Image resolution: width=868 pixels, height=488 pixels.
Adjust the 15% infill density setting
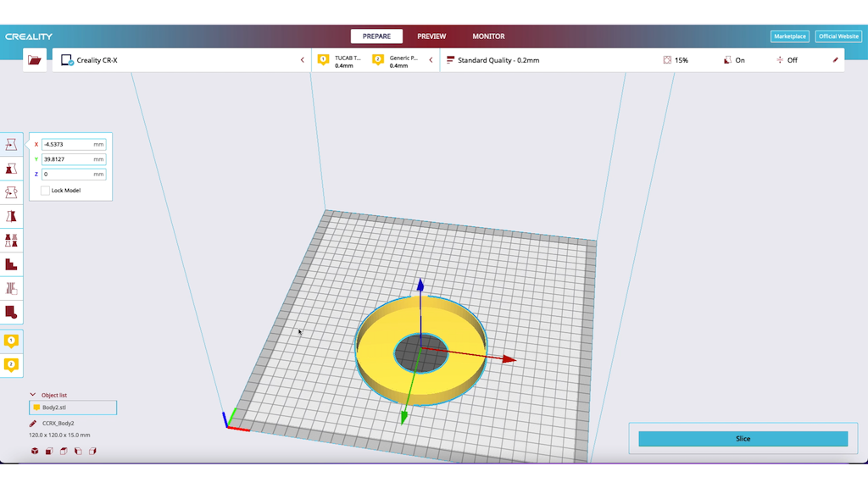(676, 59)
